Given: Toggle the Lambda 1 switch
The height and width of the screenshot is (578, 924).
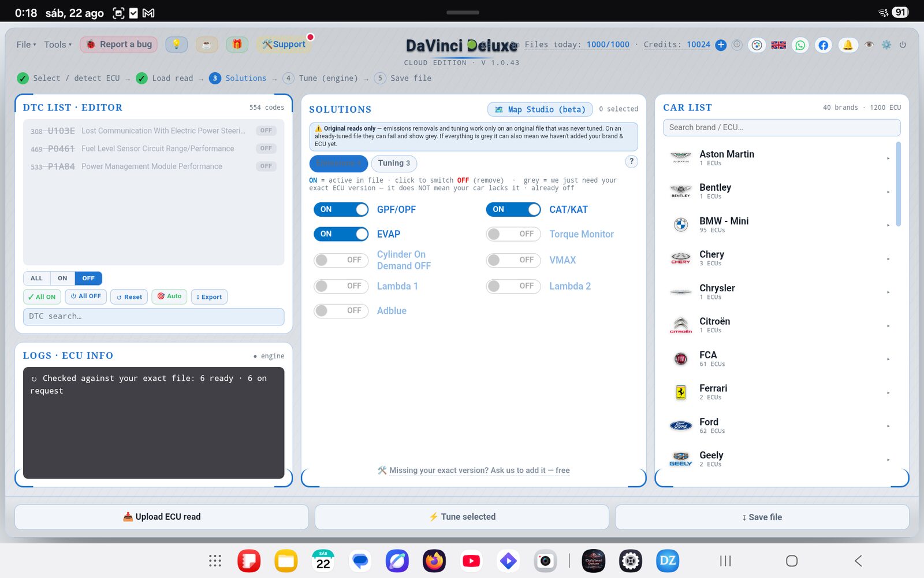Looking at the screenshot, I should coord(341,286).
